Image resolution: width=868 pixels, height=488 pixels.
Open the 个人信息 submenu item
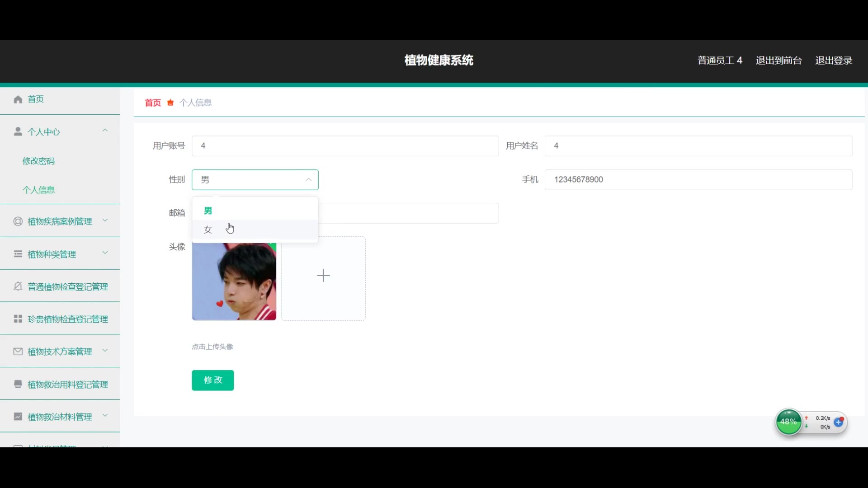pos(39,190)
